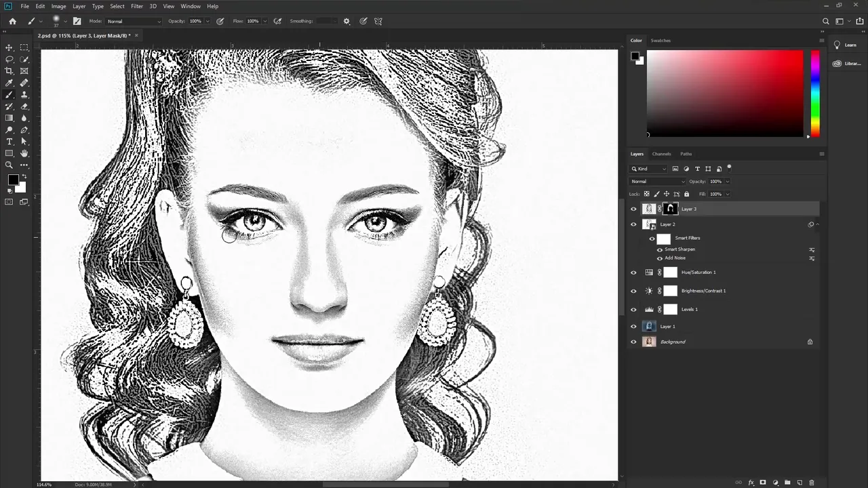The height and width of the screenshot is (488, 868).
Task: Open the Image menu
Action: tap(58, 6)
